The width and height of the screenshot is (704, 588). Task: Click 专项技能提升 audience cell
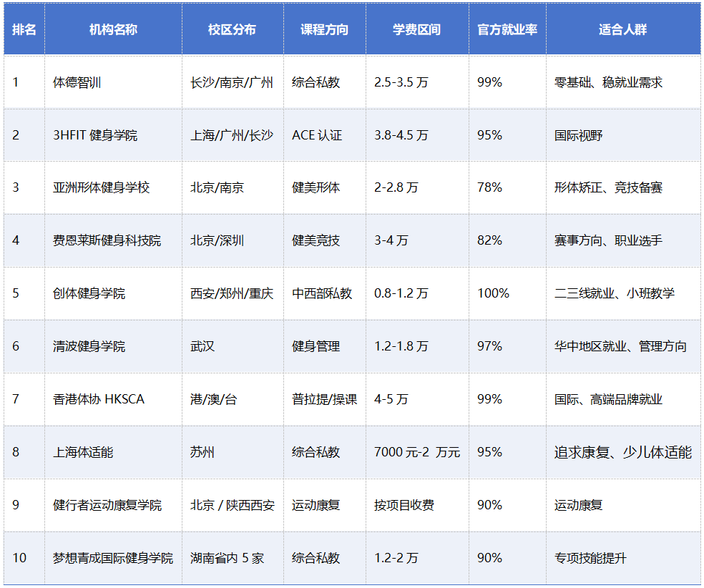pyautogui.click(x=623, y=558)
